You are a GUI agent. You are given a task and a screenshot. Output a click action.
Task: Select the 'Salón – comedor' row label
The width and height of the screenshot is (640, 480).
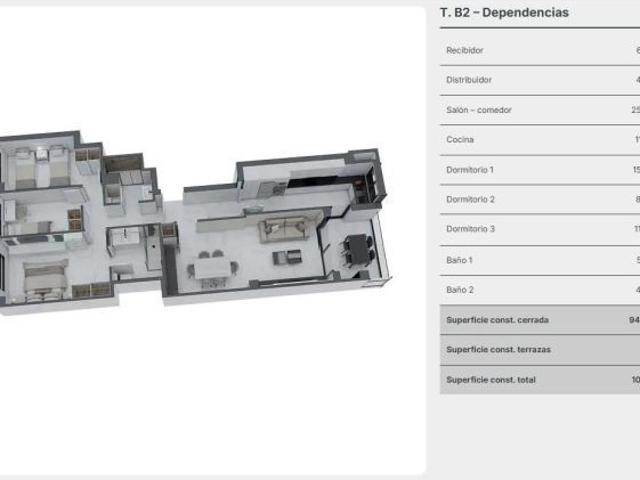coord(478,110)
